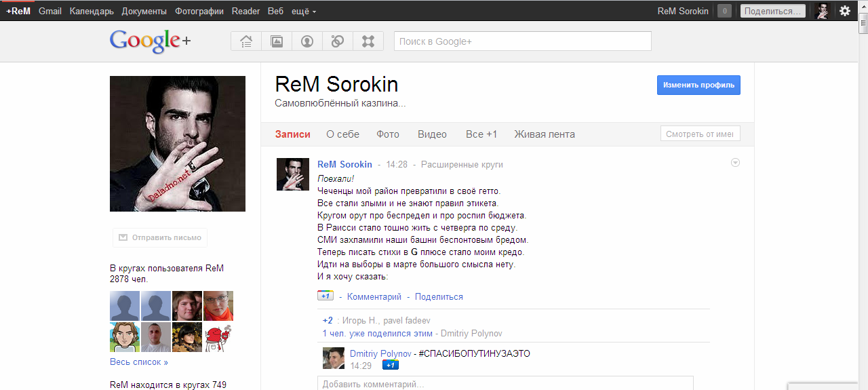Switch to the 'О себе' tab

click(x=342, y=134)
